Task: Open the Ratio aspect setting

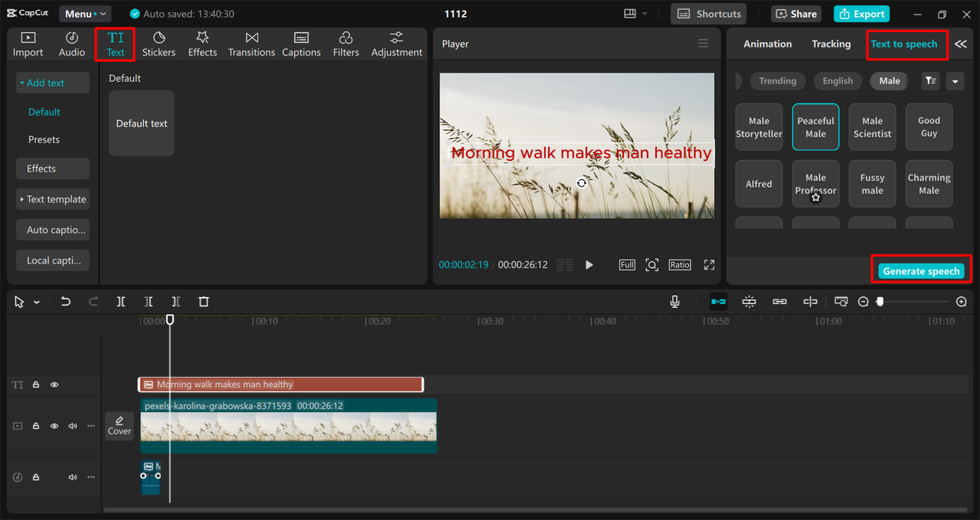Action: pos(679,265)
